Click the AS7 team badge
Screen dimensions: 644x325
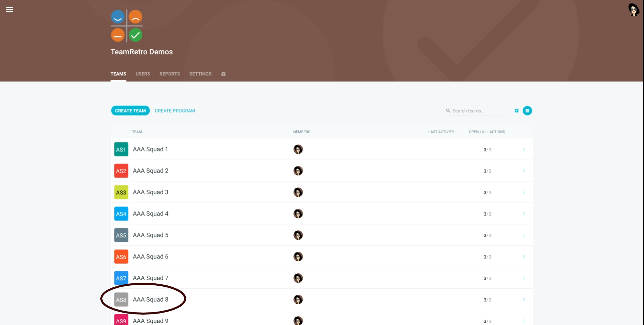(121, 278)
